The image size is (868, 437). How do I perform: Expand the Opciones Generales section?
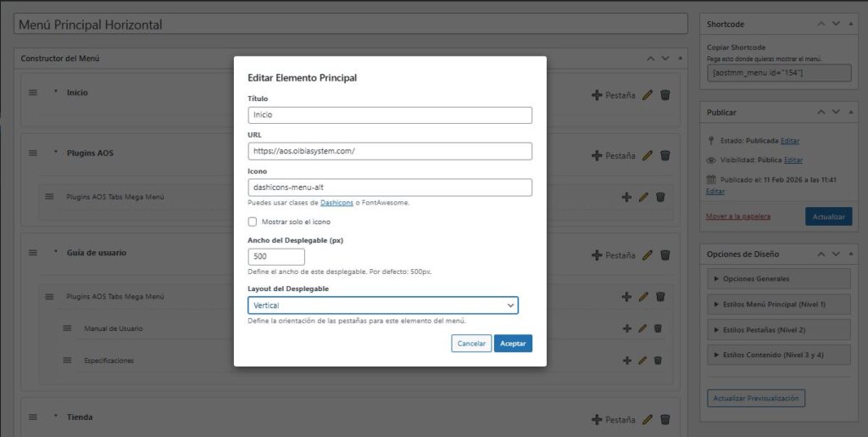click(x=778, y=278)
